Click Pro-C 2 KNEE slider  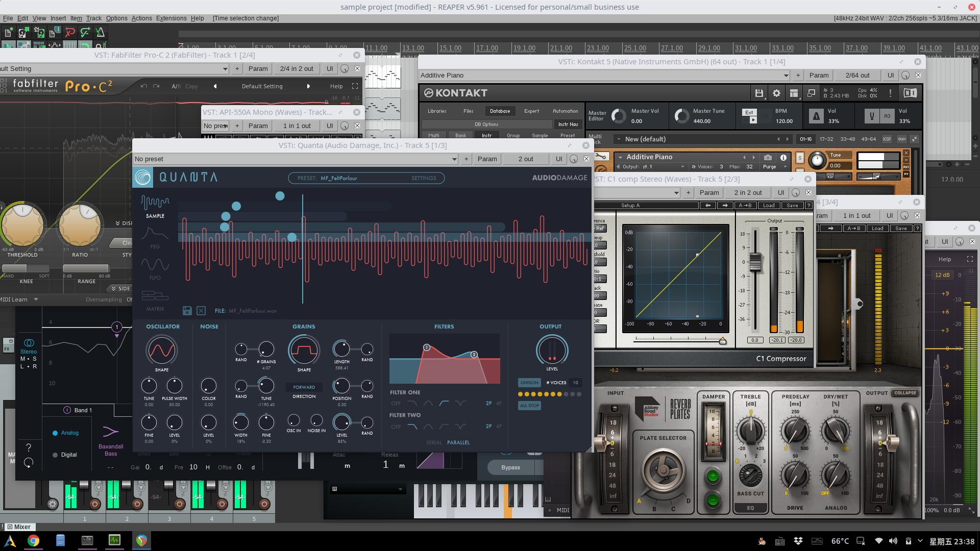[26, 268]
